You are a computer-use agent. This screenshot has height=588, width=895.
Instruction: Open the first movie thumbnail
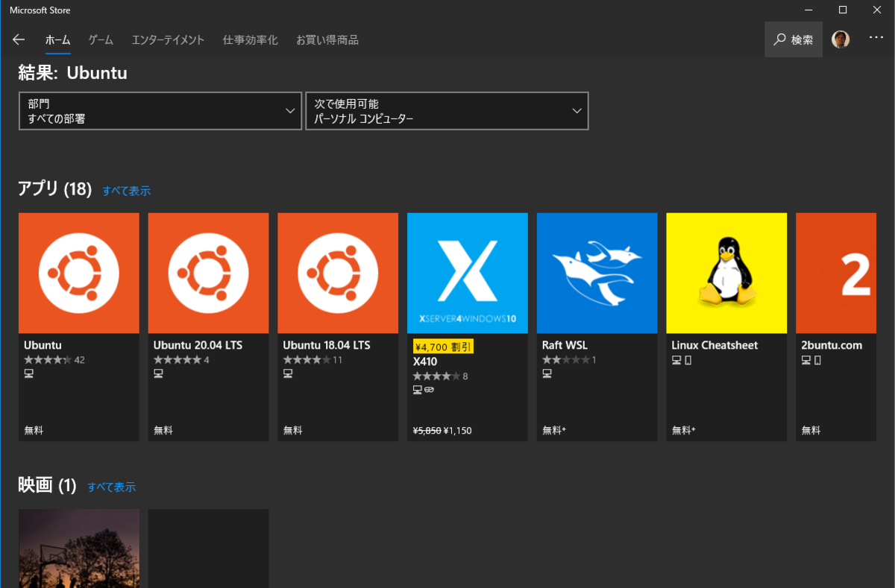pyautogui.click(x=79, y=549)
